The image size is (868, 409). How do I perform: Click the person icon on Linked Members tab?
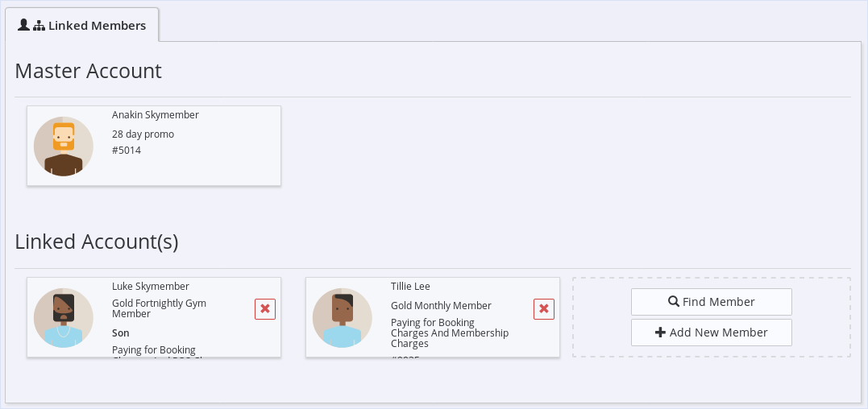point(23,25)
